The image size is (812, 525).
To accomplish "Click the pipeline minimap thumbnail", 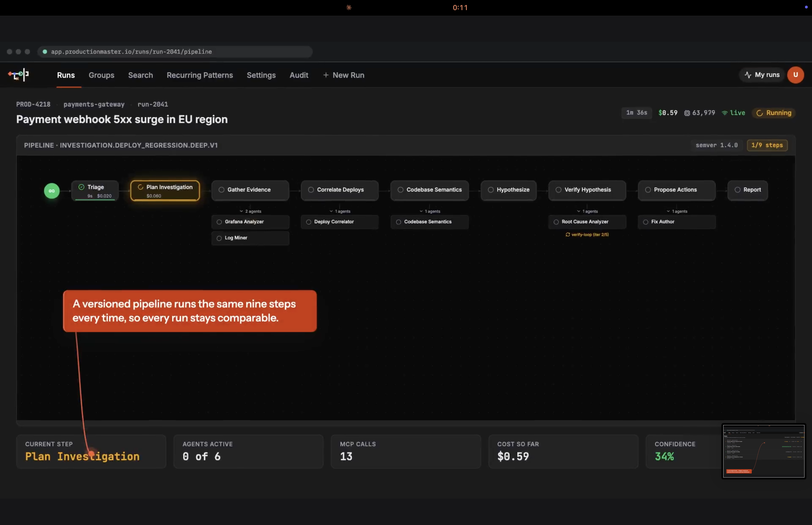I will [x=764, y=451].
